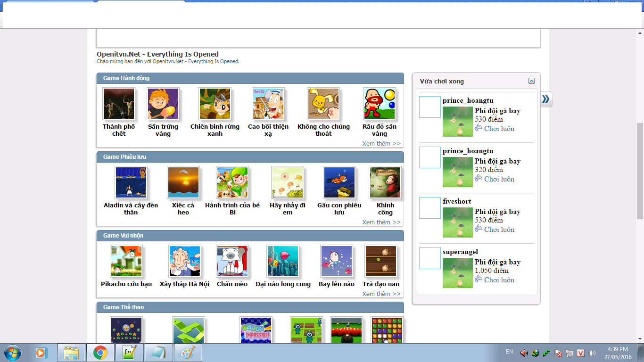Open the EN language indicator in tray
This screenshot has height=362, width=644.
click(x=509, y=352)
